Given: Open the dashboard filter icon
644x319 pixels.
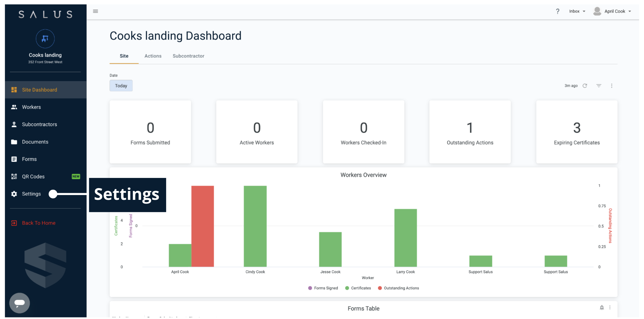Looking at the screenshot, I should (599, 86).
